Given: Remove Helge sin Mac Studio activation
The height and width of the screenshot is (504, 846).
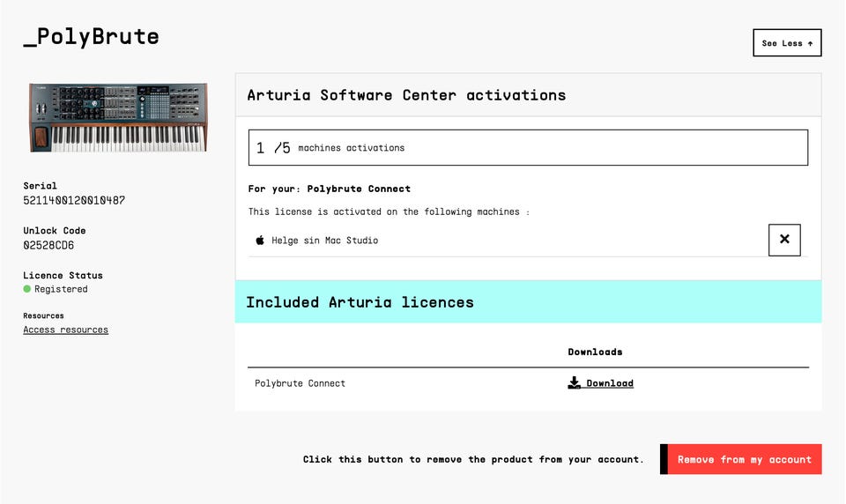Looking at the screenshot, I should point(784,240).
